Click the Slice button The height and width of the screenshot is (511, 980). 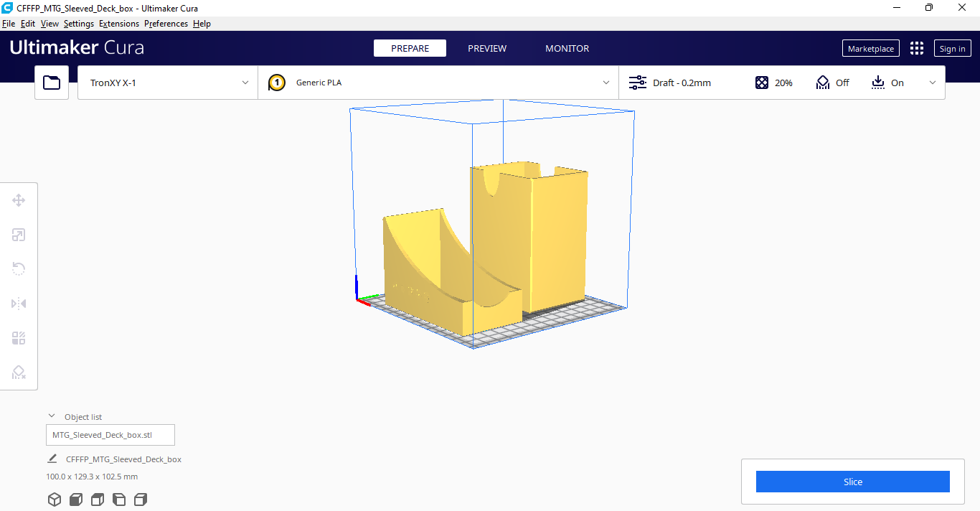pyautogui.click(x=853, y=482)
